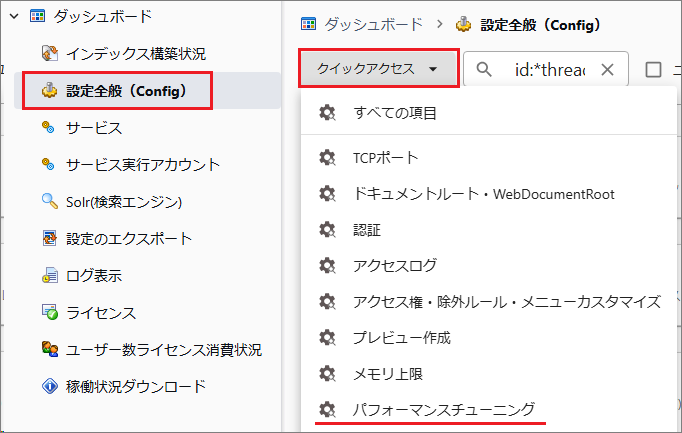Toggle the checkbox right of search field
The height and width of the screenshot is (433, 682).
654,69
